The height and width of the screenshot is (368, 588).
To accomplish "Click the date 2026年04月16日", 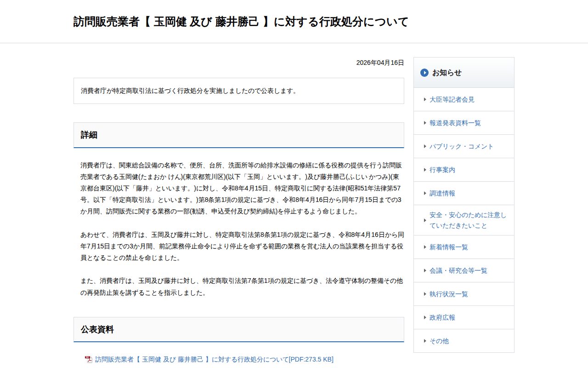I will pyautogui.click(x=380, y=63).
